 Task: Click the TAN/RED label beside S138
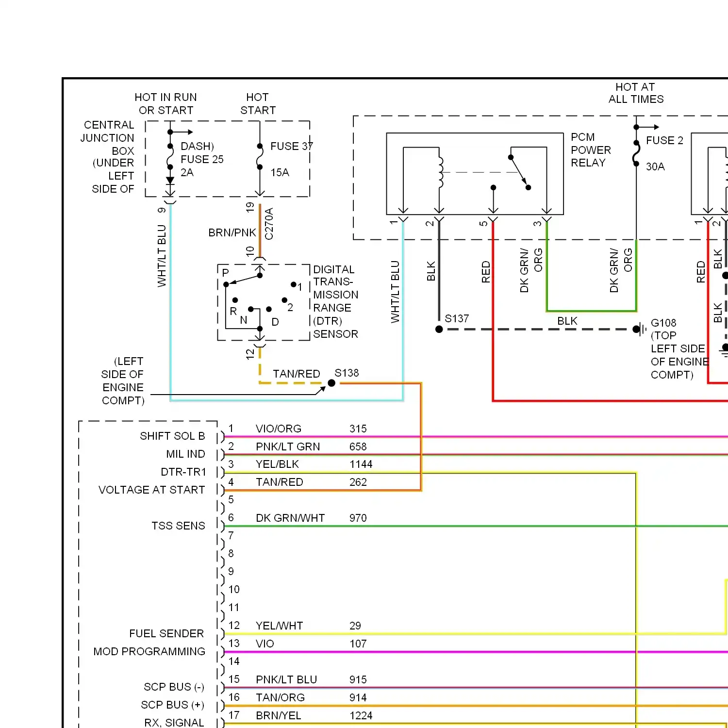[297, 374]
